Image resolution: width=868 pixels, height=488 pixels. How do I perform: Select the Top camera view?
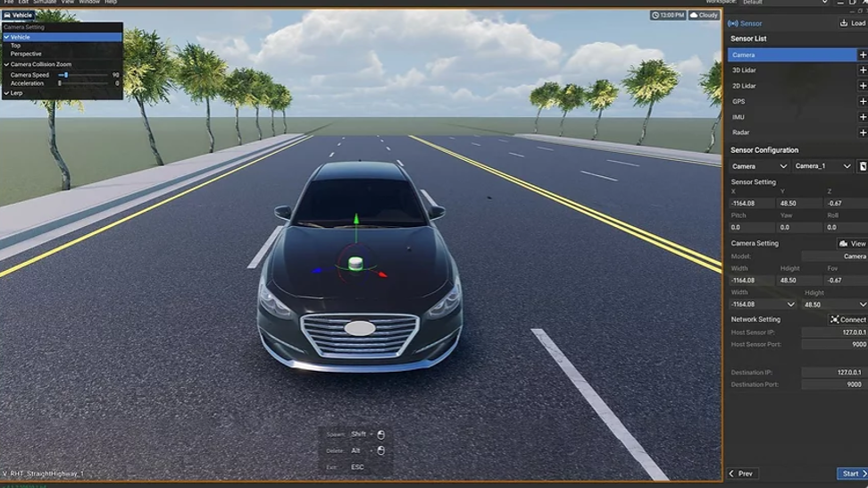[x=16, y=46]
